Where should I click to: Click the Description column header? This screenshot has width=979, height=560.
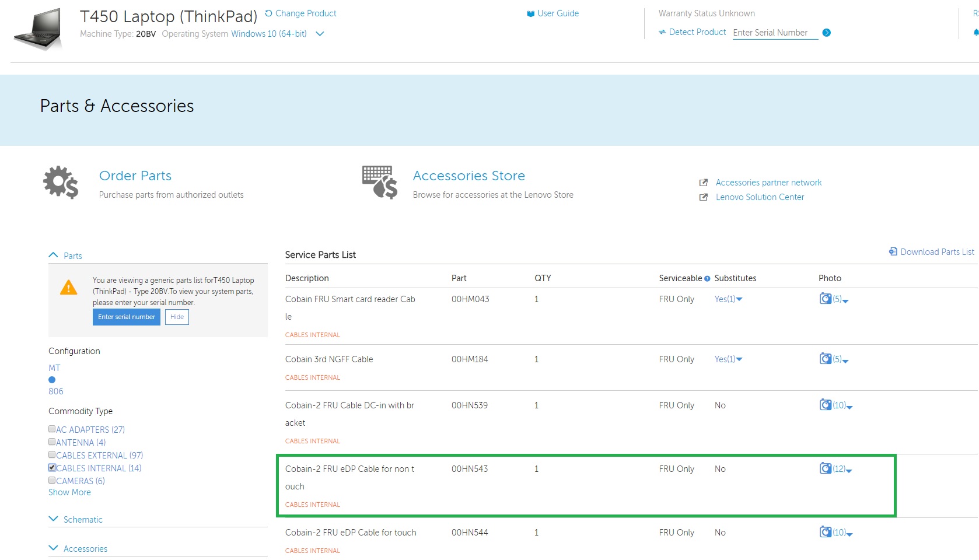click(307, 278)
